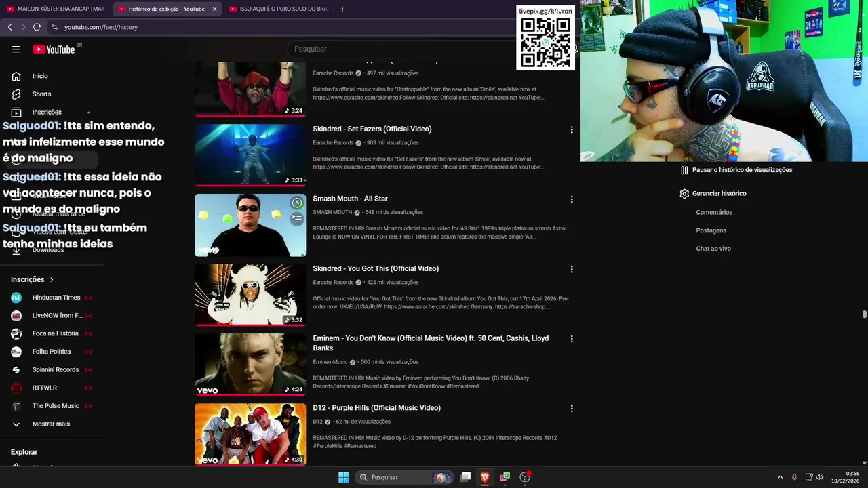Play the Skindred You Got This thumbnail

pos(250,295)
